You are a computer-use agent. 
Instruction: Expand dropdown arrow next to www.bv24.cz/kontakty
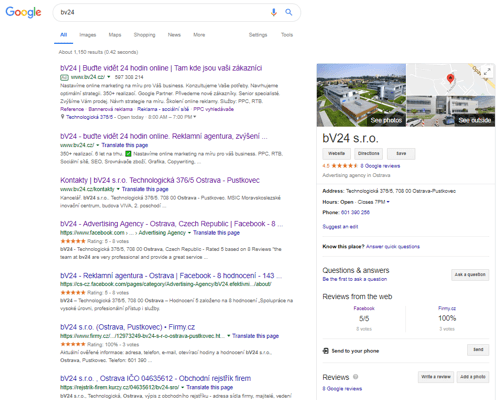(x=118, y=189)
